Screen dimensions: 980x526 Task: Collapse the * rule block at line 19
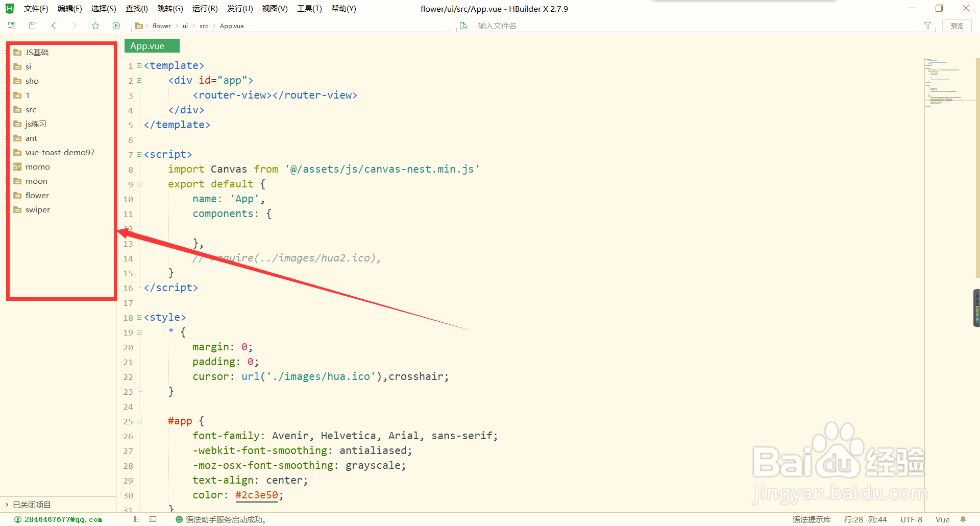click(139, 332)
